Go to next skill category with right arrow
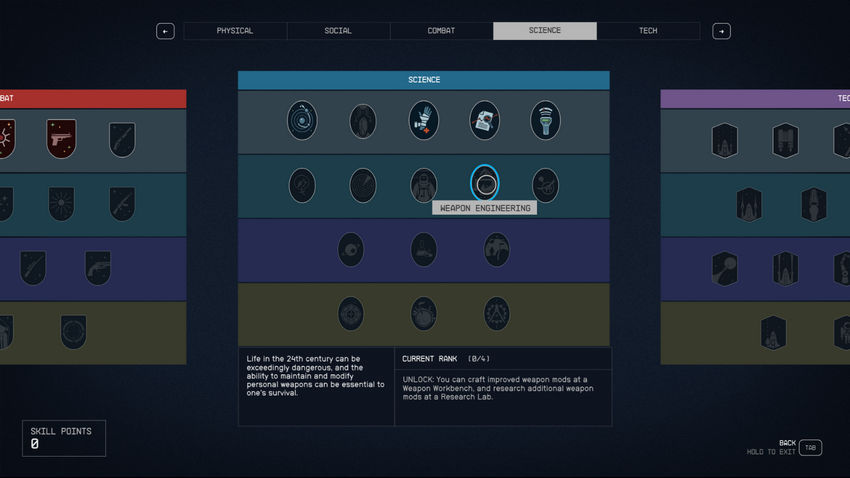The width and height of the screenshot is (850, 478). tap(721, 31)
